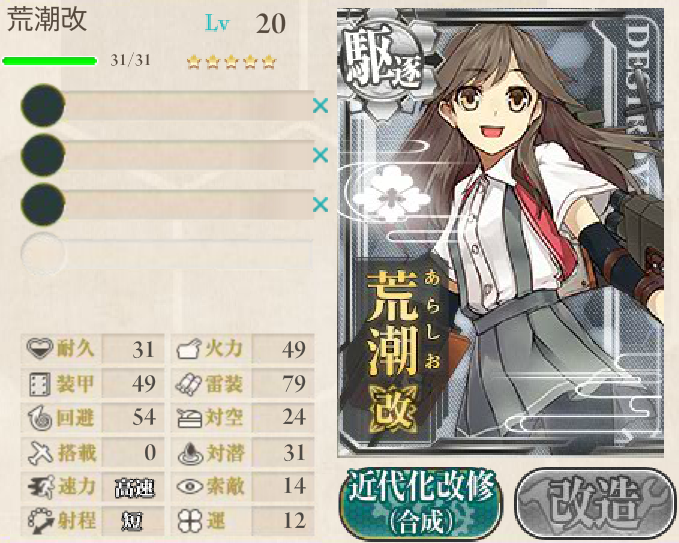Click the torpedo icon beside 雷装
This screenshot has height=543, width=679.
point(189,385)
